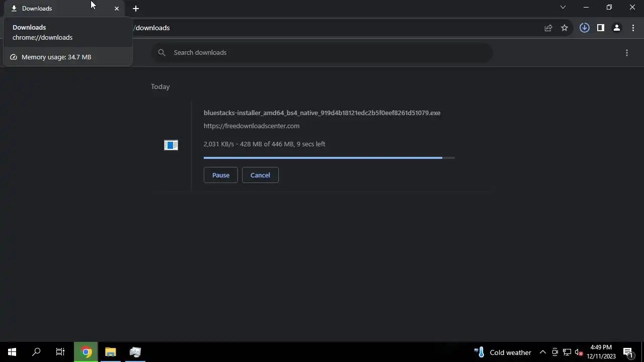Click the share this page icon

coord(548,28)
